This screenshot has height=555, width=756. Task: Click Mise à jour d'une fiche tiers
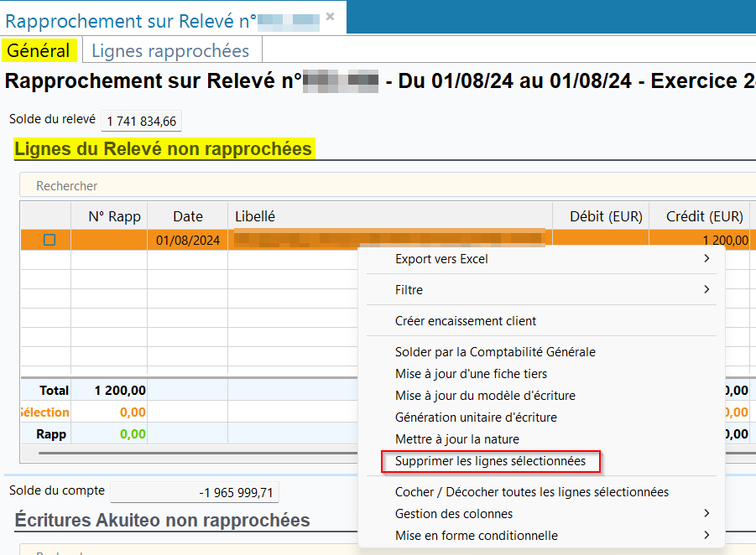(x=471, y=374)
